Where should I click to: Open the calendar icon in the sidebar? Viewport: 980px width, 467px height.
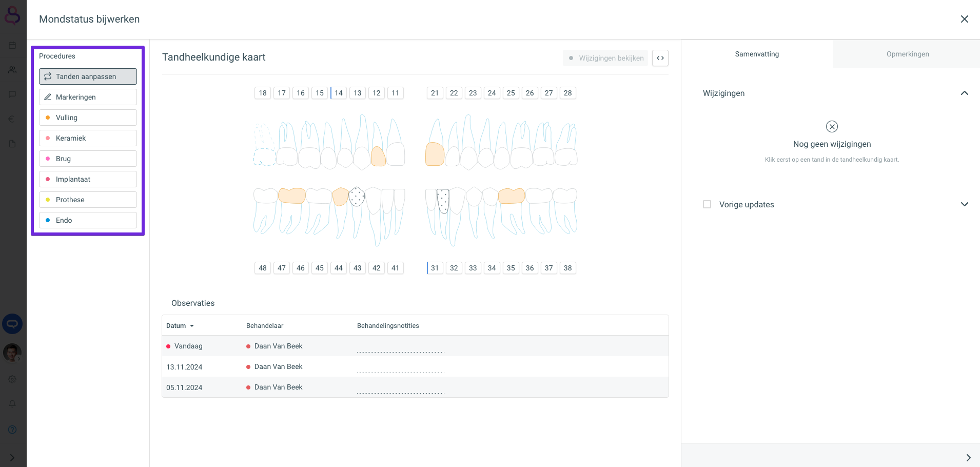click(12, 45)
